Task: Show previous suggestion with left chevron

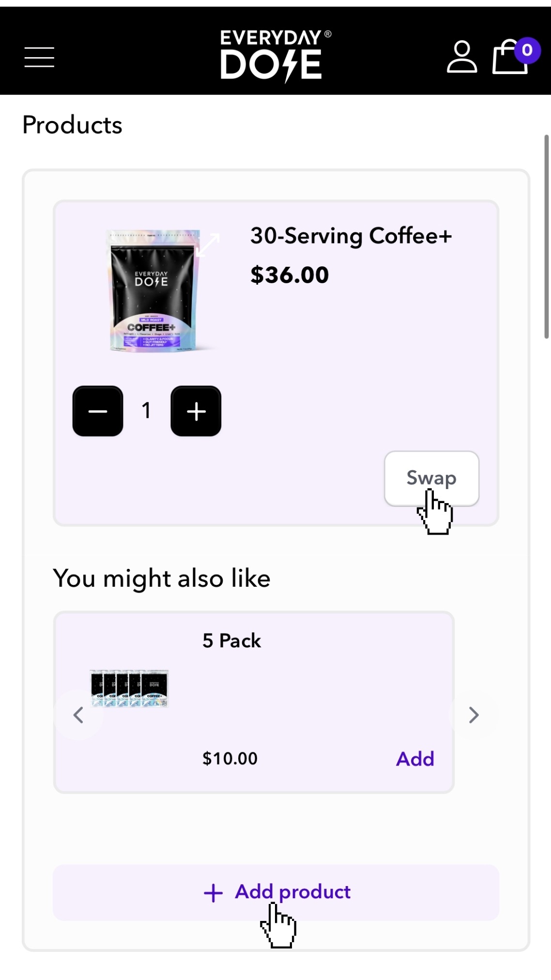Action: (78, 715)
